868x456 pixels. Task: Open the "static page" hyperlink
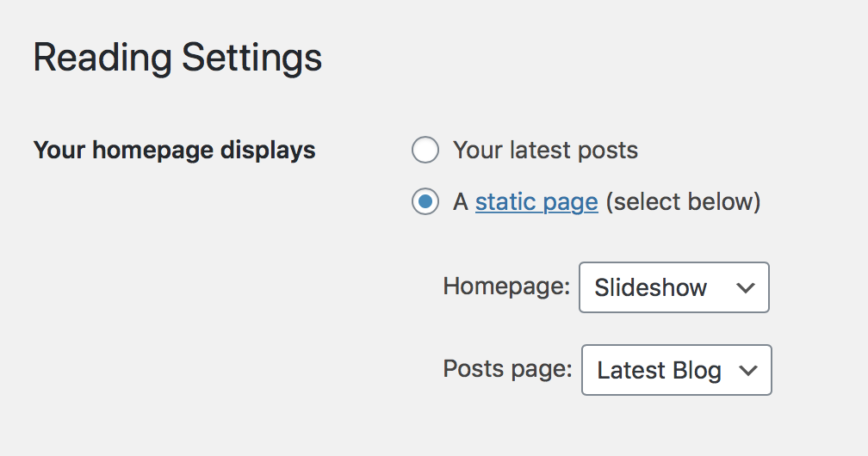[x=536, y=203]
